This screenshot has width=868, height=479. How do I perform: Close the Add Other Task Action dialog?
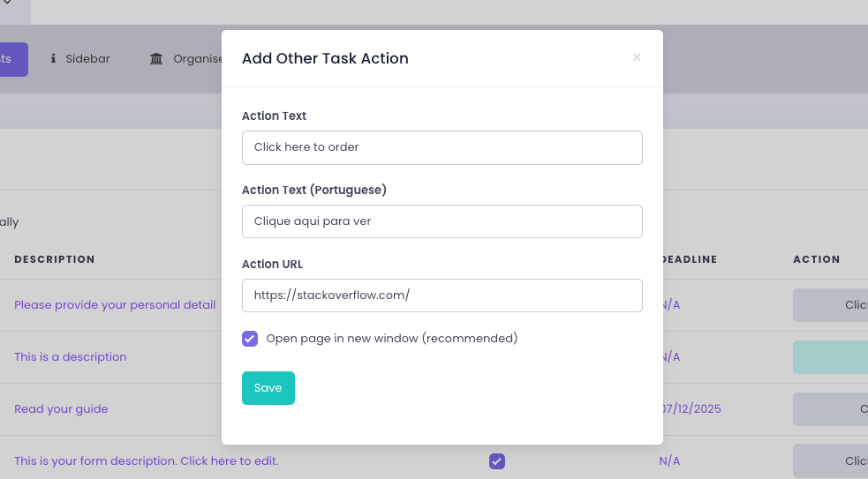tap(637, 58)
